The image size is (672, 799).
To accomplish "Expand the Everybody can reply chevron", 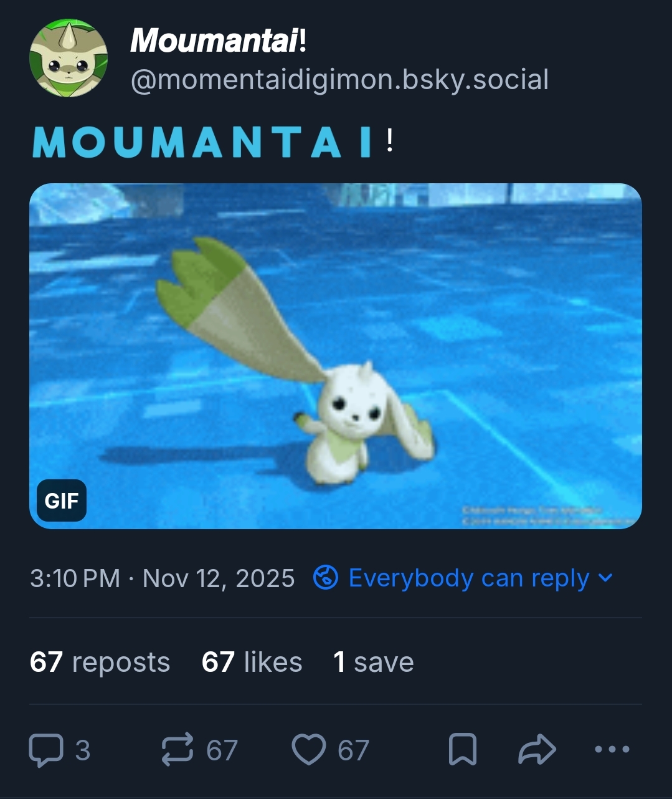I will 605,578.
